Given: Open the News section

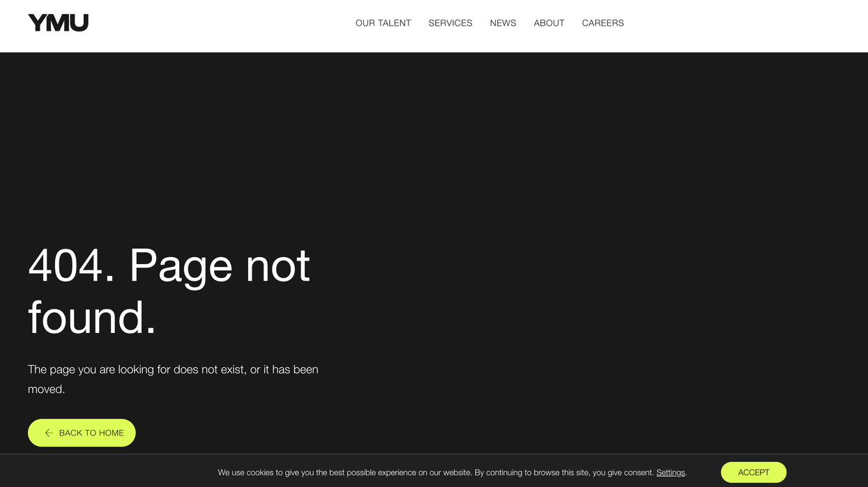Looking at the screenshot, I should (503, 23).
